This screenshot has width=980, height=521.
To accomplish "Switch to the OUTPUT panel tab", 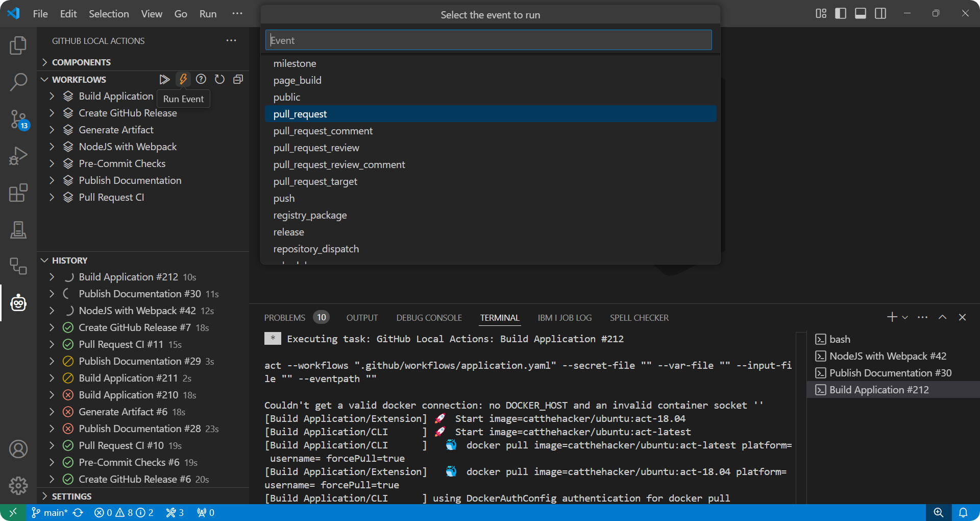I will 362,317.
